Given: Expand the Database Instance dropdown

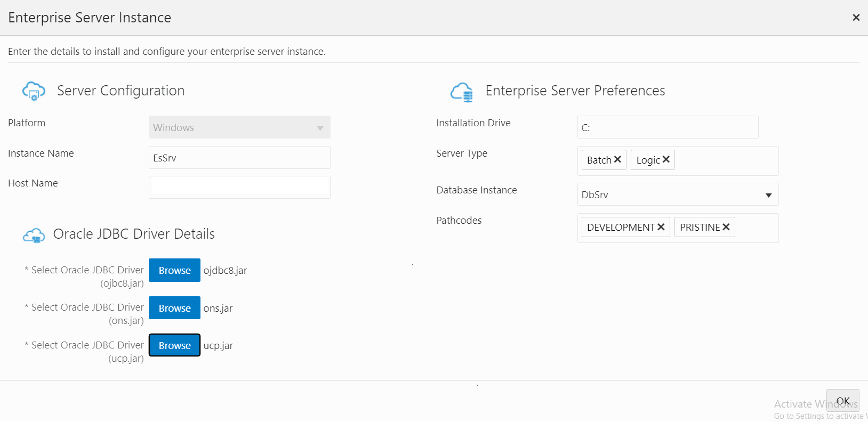Looking at the screenshot, I should [769, 195].
